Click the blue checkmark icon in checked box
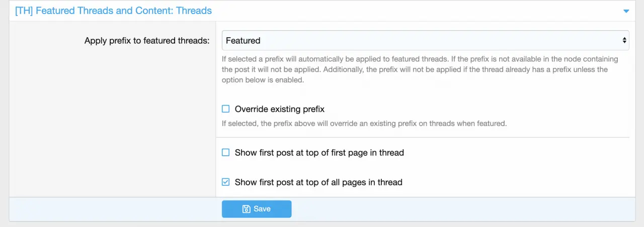Viewport: 644px width, 227px height. click(x=226, y=182)
